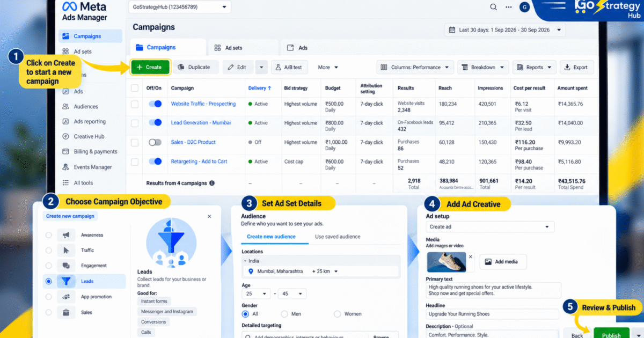Sort by the Delivery column header
Image resolution: width=644 pixels, height=338 pixels.
tap(260, 88)
